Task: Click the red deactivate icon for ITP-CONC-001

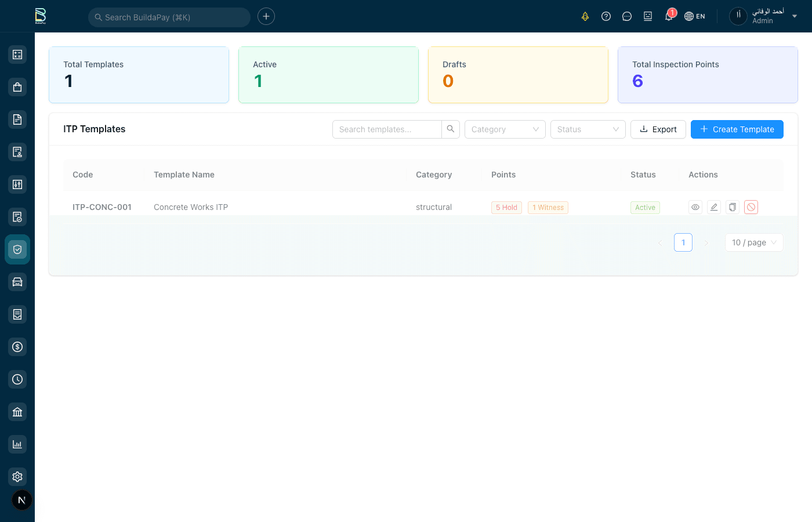Action: pyautogui.click(x=751, y=207)
